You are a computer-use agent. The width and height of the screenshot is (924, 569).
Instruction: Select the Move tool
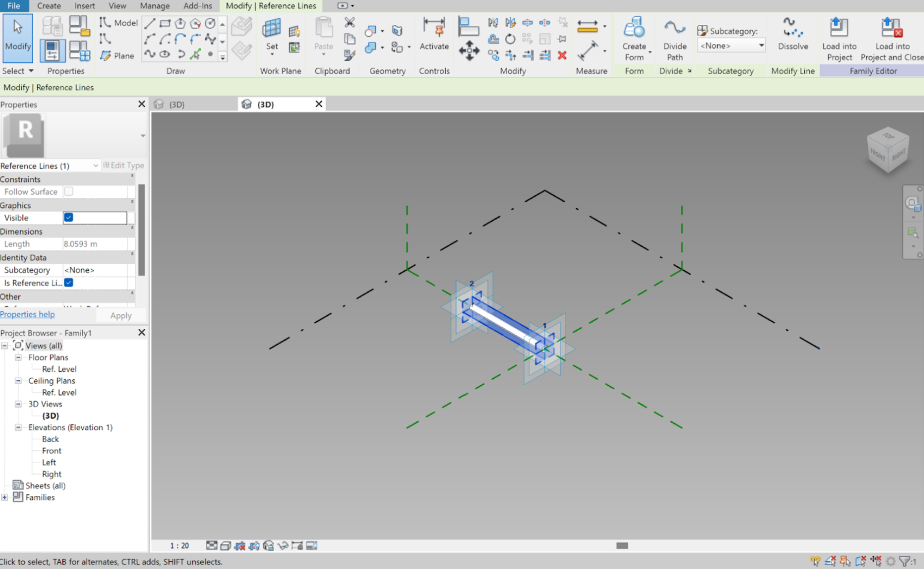point(469,51)
